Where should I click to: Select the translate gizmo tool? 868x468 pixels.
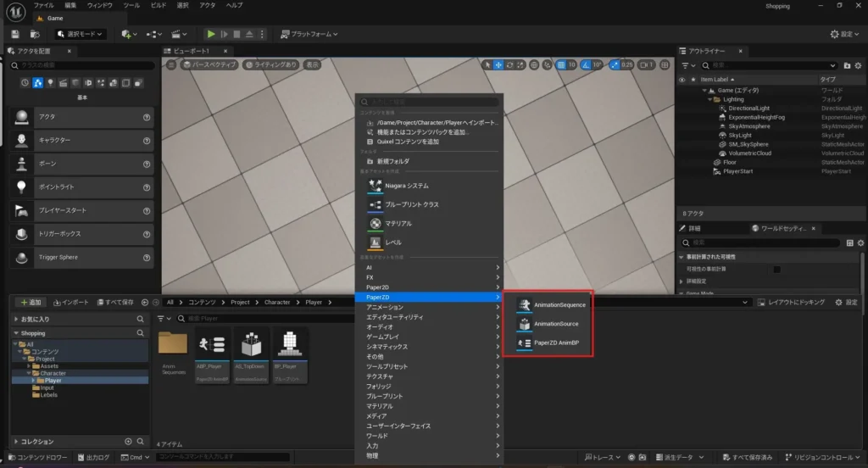[498, 64]
